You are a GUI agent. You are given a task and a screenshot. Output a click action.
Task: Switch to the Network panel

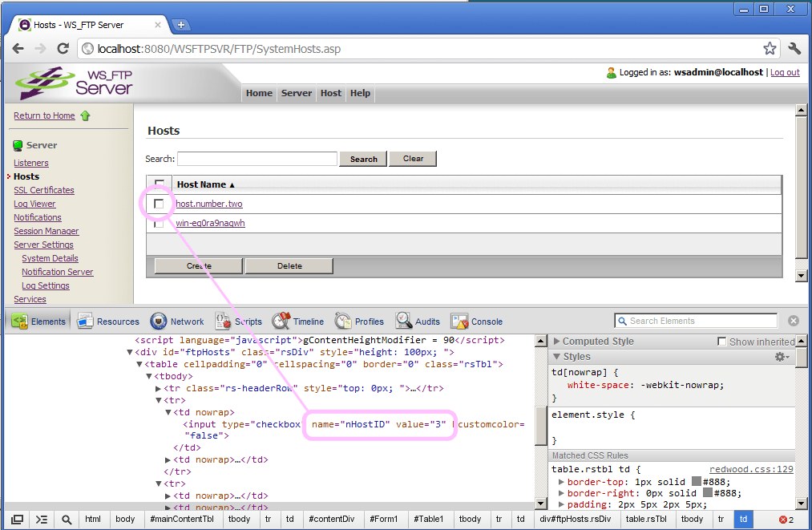[177, 322]
